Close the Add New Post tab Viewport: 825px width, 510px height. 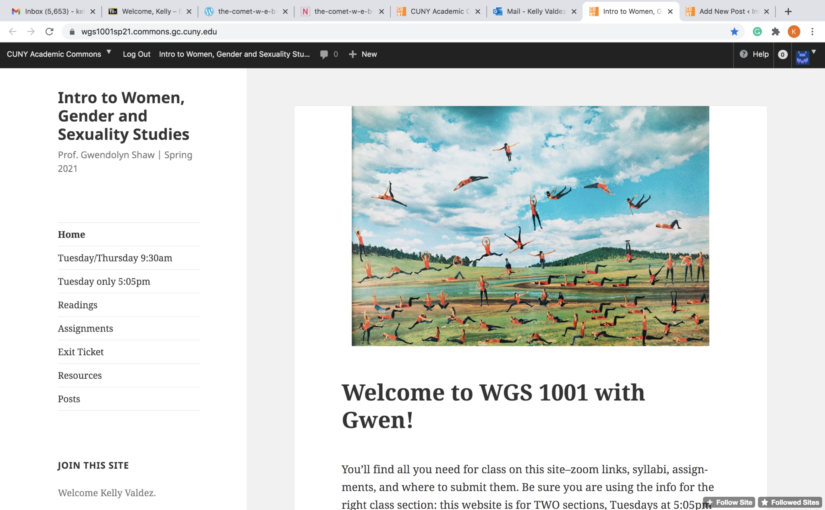click(767, 11)
